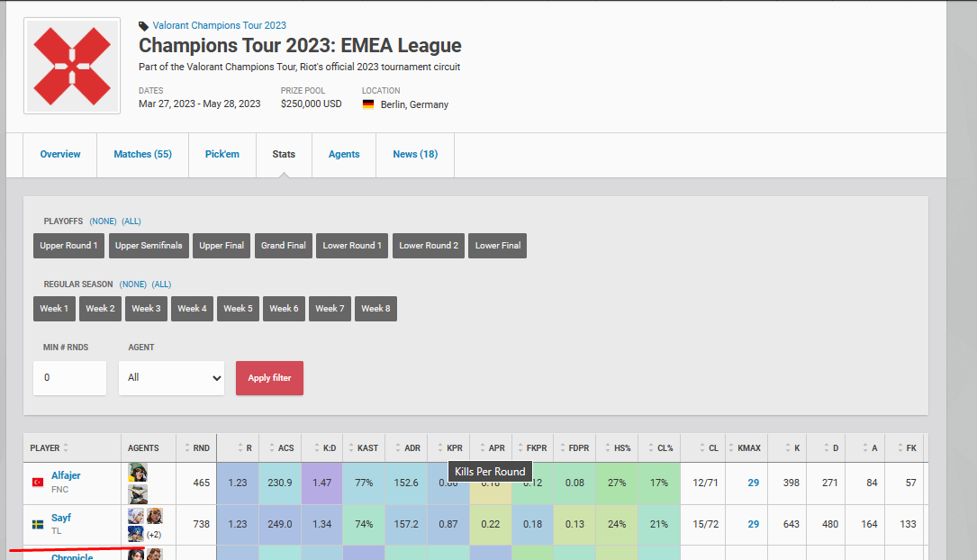
Task: Sort table by KAST column
Action: pyautogui.click(x=363, y=447)
